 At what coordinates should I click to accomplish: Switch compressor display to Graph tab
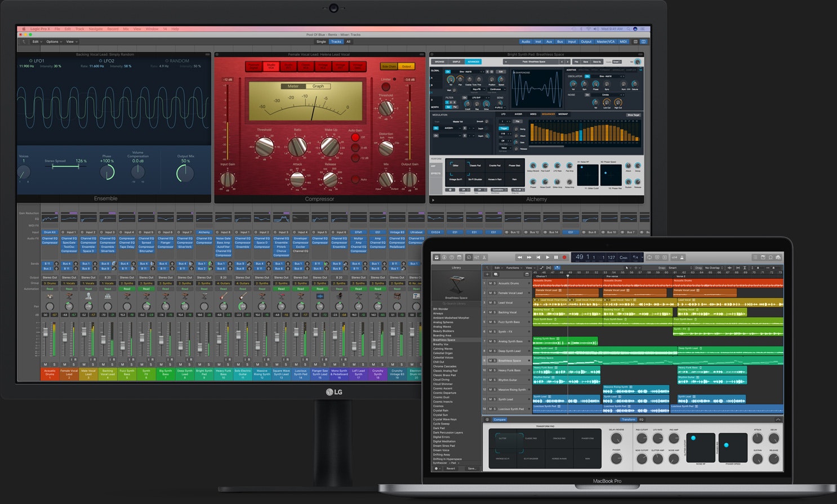318,86
